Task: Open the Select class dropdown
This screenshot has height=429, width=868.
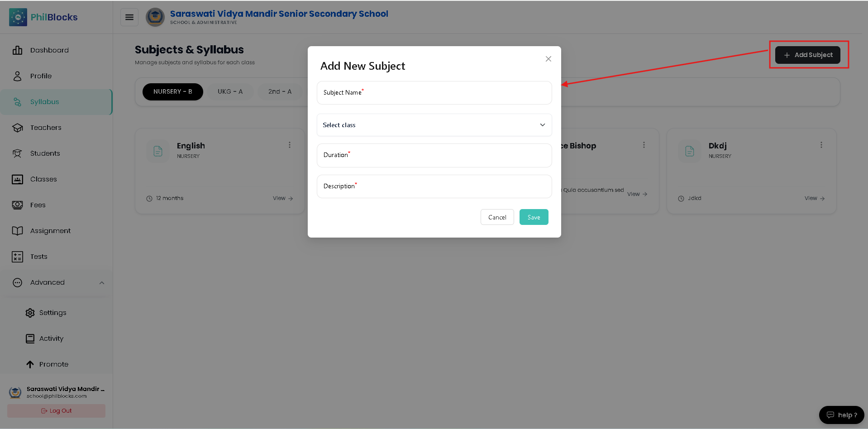Action: click(x=434, y=125)
